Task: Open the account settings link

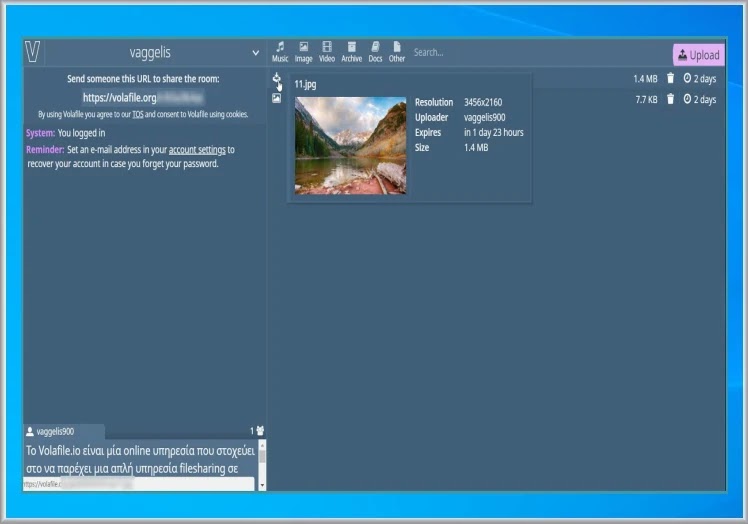Action: 197,150
